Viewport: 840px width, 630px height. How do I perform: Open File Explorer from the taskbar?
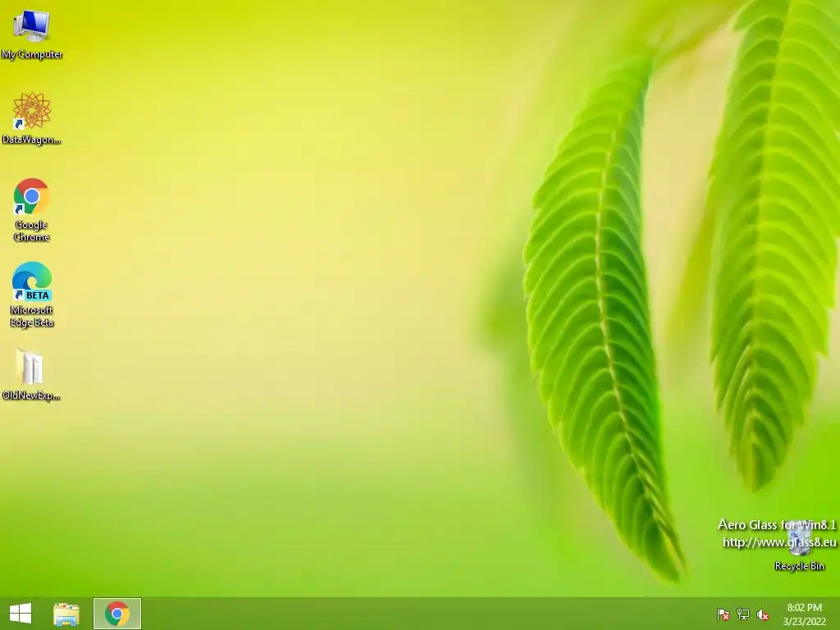click(x=66, y=614)
